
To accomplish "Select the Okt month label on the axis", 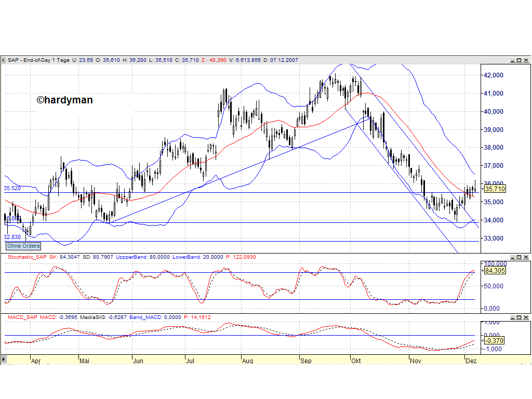I will (x=356, y=360).
